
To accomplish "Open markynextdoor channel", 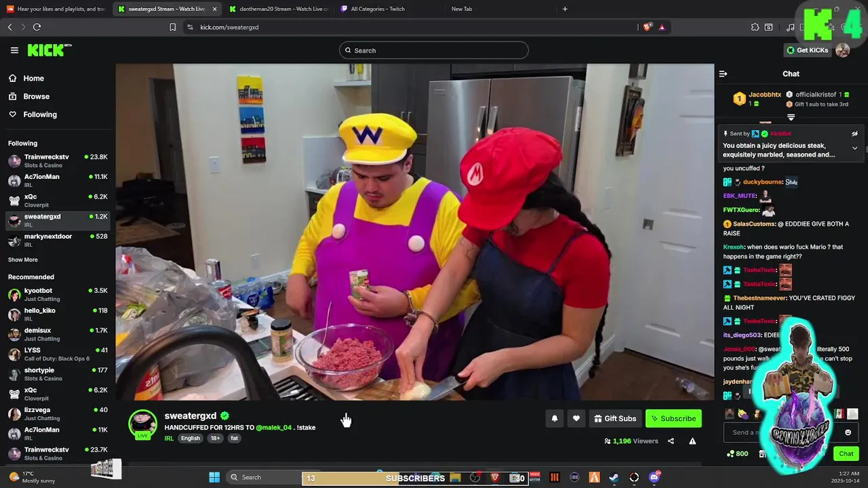I will [x=58, y=240].
